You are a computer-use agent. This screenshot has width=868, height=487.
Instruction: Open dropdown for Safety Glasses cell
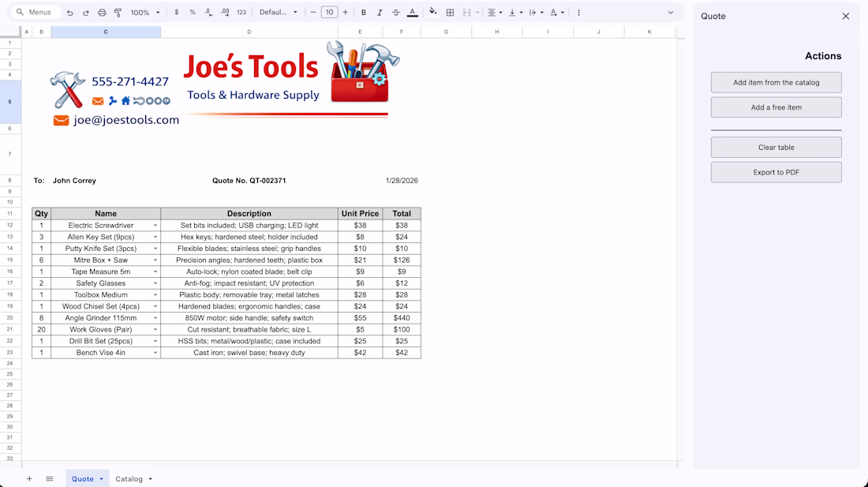(x=155, y=283)
